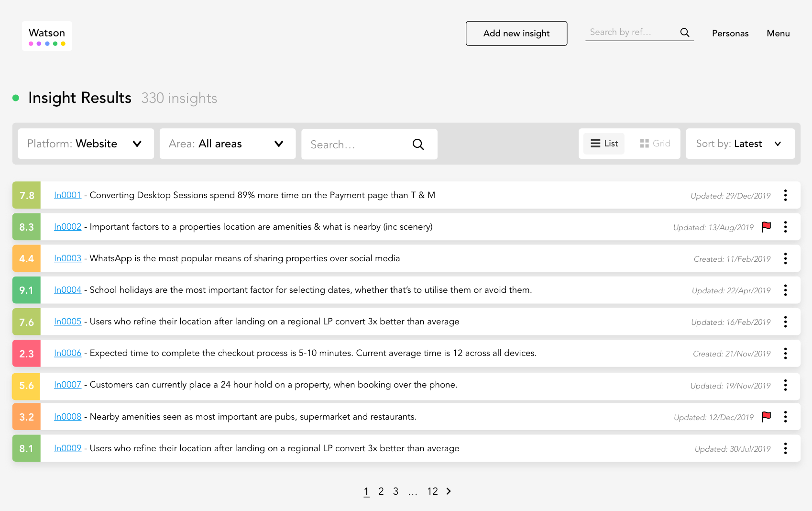Open the Menu item in the header

778,33
